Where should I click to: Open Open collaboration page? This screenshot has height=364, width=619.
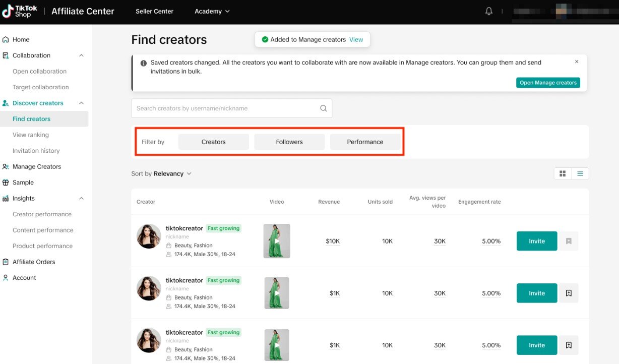pos(39,71)
